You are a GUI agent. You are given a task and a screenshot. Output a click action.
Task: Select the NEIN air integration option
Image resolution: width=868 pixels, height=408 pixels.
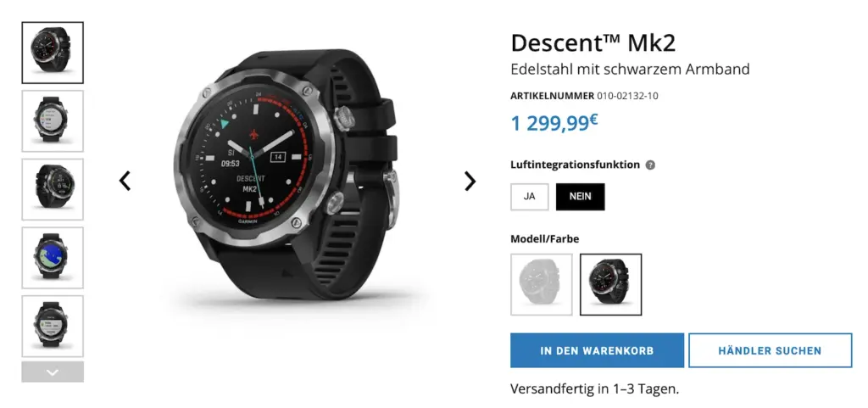pos(580,197)
